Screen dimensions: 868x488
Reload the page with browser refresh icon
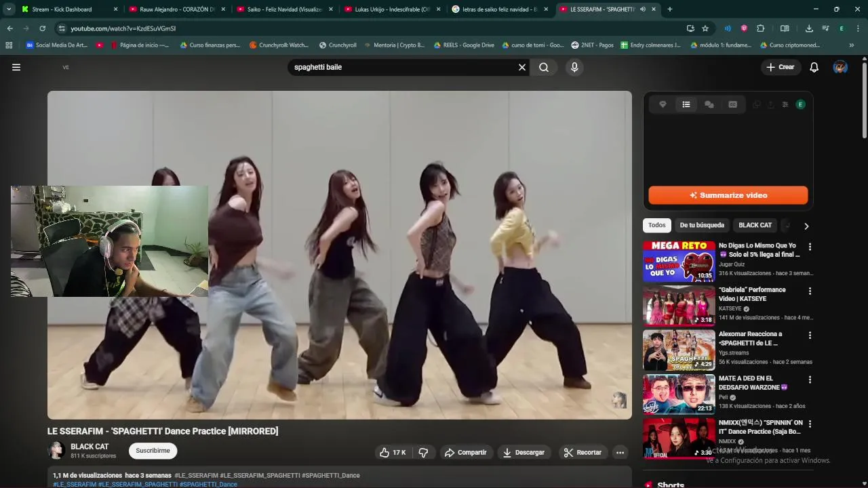tap(42, 28)
